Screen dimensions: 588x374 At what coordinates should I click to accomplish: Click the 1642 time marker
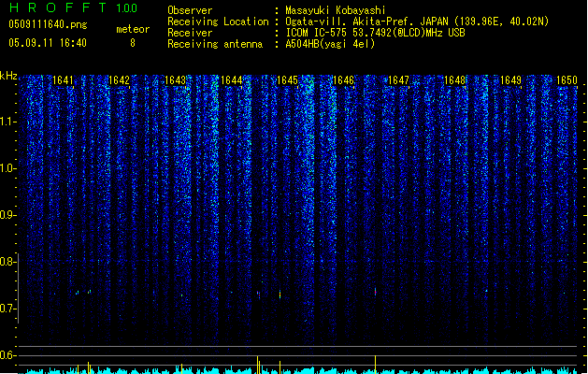119,80
